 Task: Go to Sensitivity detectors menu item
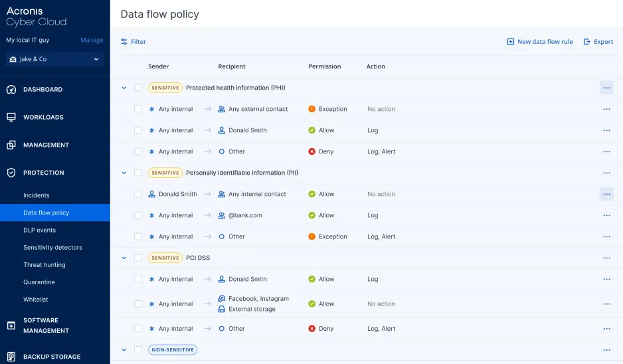pos(52,247)
